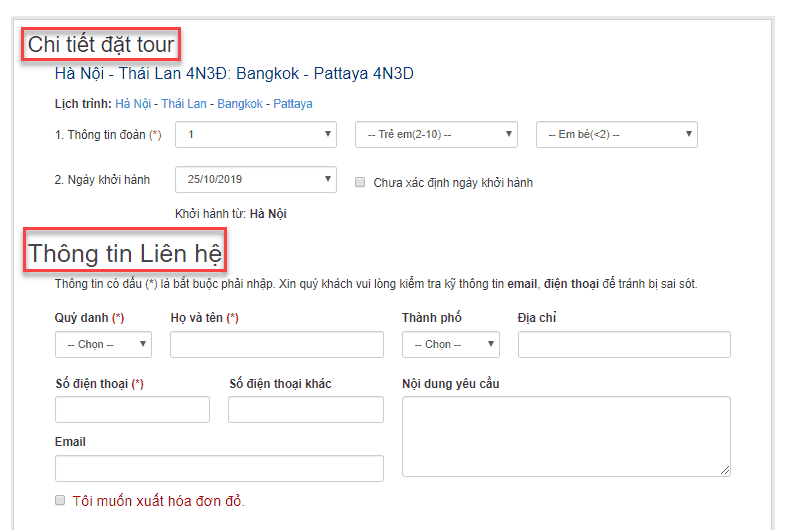Click the Nội dung yêu cầu textarea
Screen dimensions: 787x530
(x=566, y=436)
